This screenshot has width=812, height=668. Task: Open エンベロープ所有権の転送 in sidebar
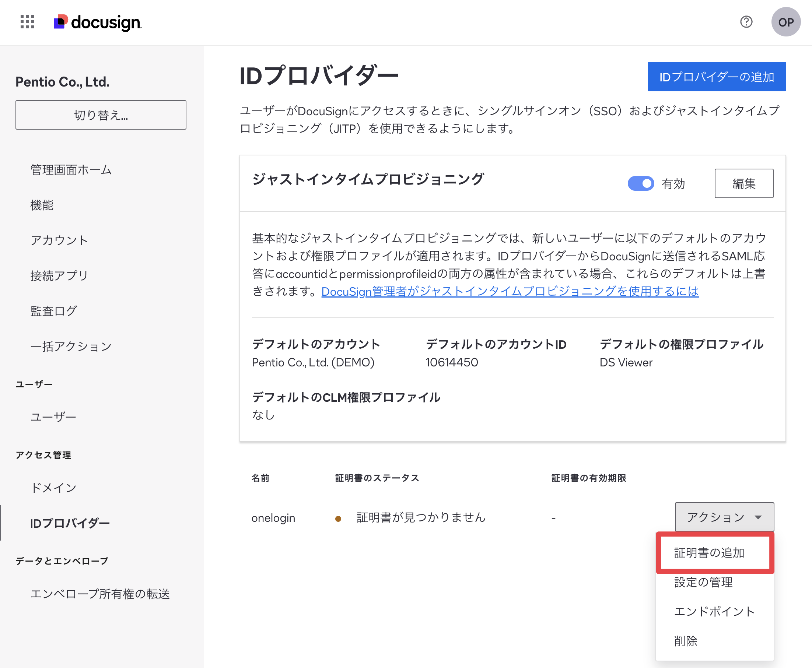tap(100, 594)
